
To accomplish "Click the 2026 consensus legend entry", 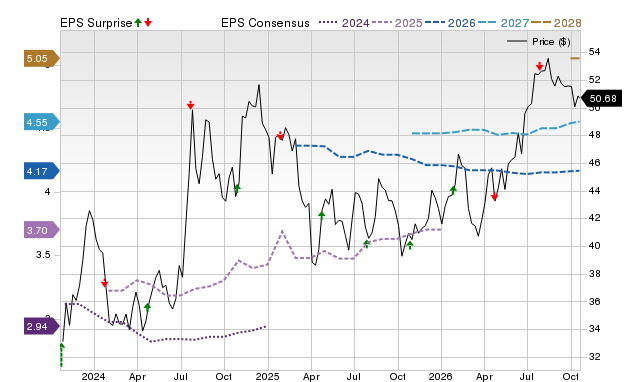I will pos(450,23).
